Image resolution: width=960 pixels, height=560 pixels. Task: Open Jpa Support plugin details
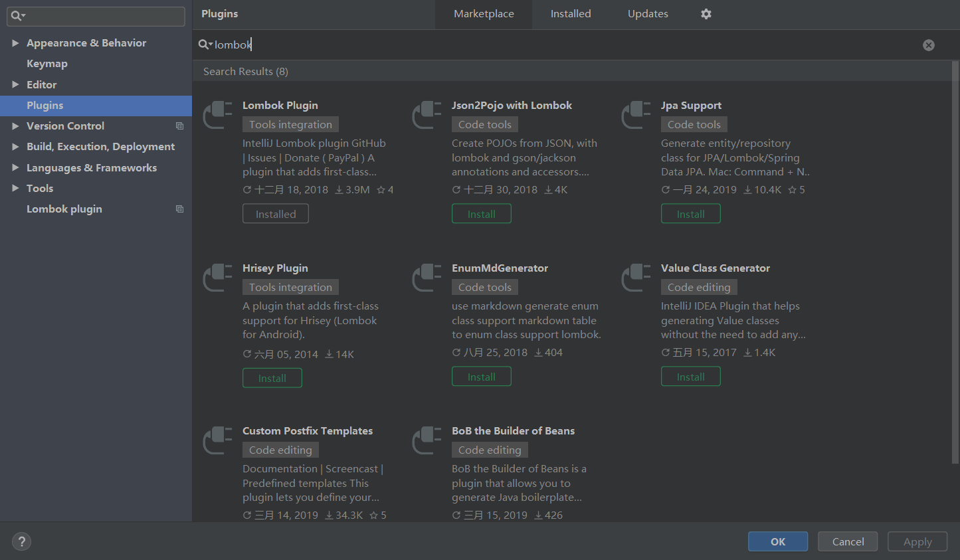click(x=691, y=106)
